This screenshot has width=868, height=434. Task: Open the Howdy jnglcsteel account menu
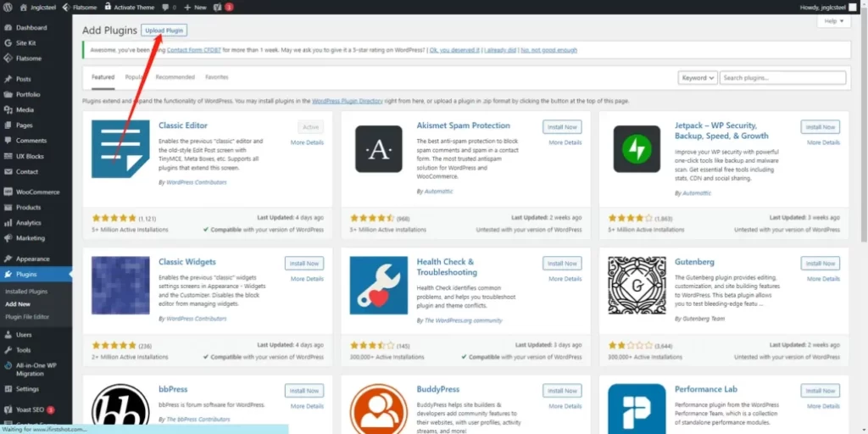point(828,7)
